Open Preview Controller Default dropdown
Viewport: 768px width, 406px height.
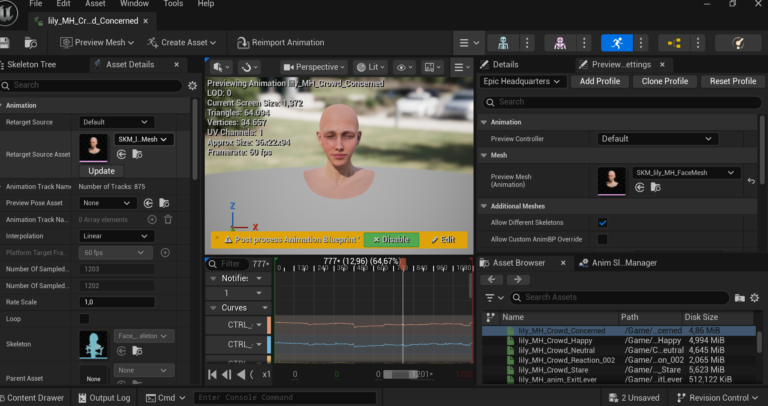tap(658, 139)
